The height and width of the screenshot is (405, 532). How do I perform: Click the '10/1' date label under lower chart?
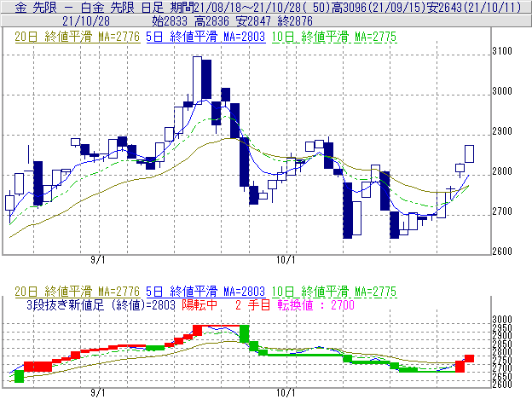tap(286, 393)
